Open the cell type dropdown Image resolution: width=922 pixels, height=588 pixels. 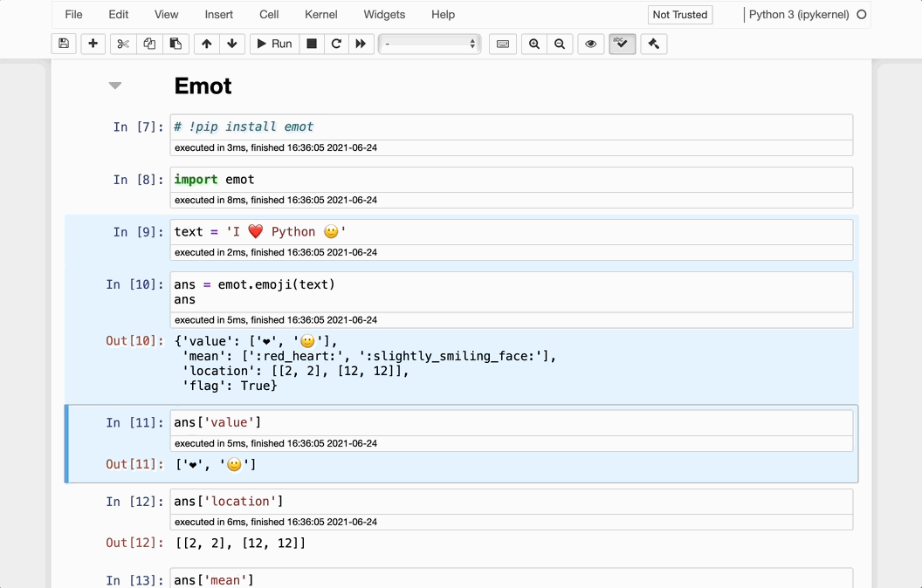pyautogui.click(x=430, y=44)
